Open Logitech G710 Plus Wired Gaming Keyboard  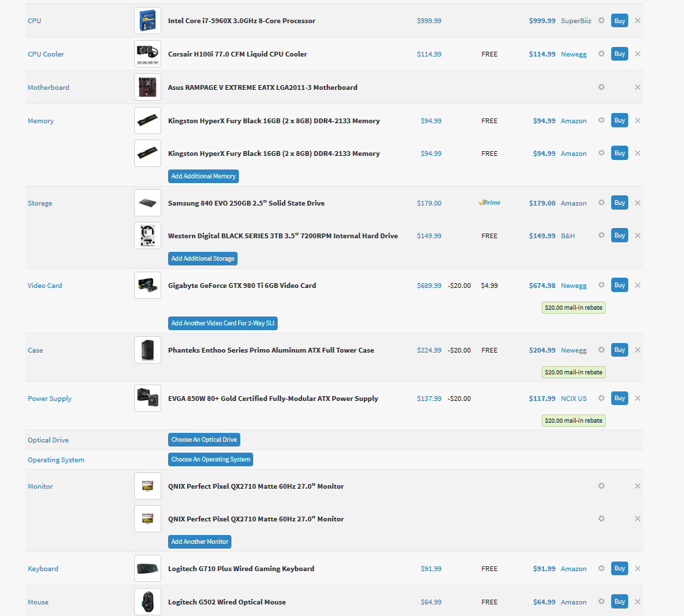[x=241, y=568]
